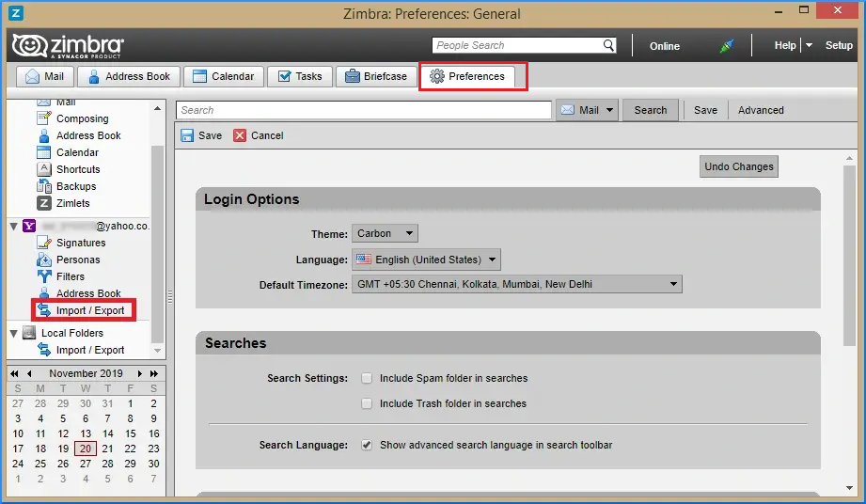Screen dimensions: 866x504
Task: Open the Language dropdown
Action: (426, 260)
